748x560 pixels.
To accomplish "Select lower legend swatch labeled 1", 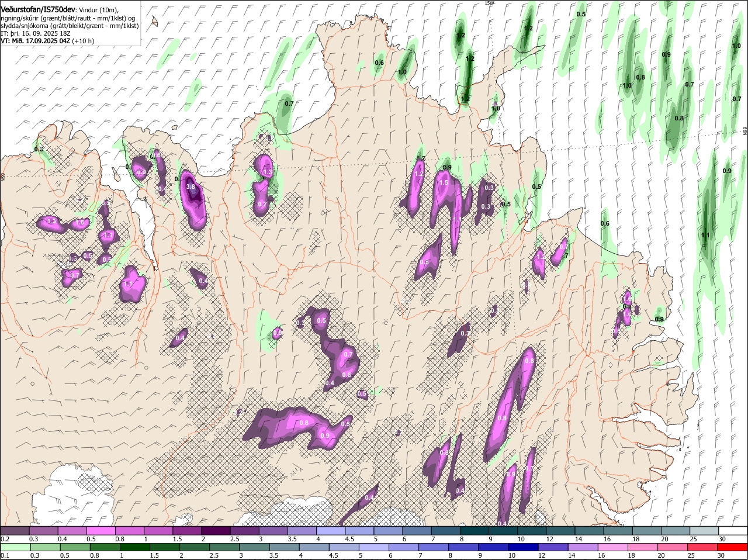I will click(x=135, y=547).
